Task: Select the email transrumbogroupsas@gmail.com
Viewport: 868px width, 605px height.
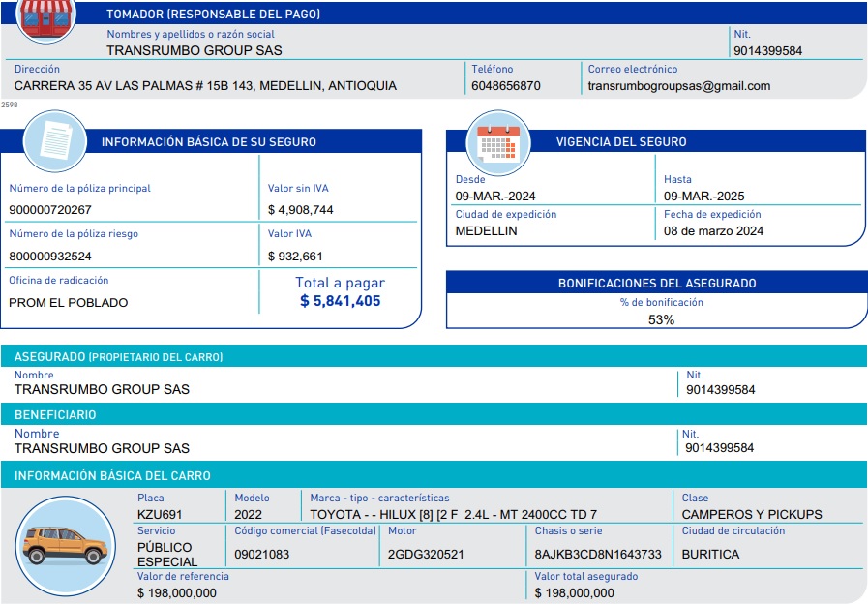Action: tap(678, 85)
